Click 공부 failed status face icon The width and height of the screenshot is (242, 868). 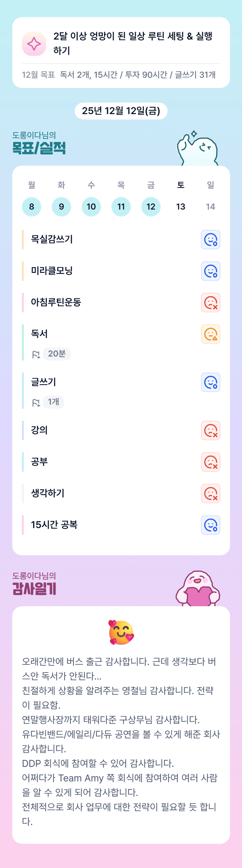210,462
